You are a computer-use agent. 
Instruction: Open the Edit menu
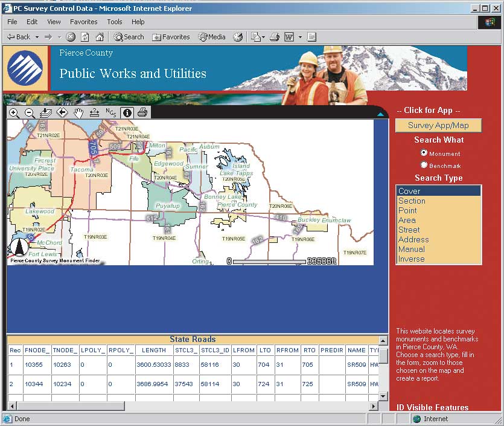(x=32, y=22)
